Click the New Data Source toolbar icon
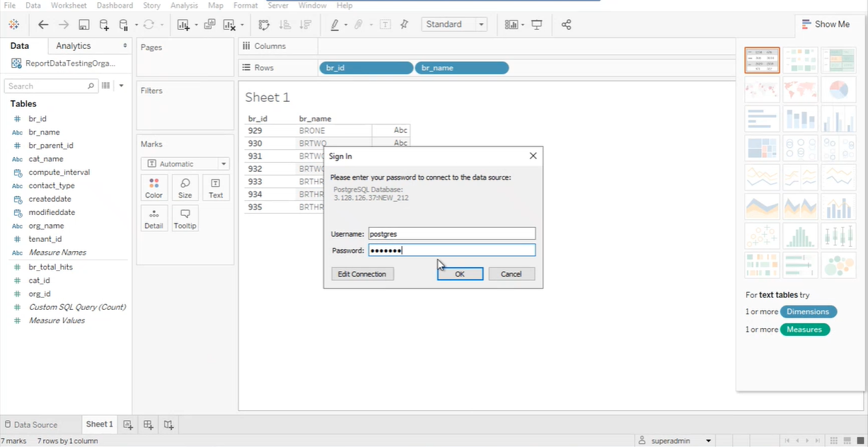The image size is (868, 447). tap(104, 25)
